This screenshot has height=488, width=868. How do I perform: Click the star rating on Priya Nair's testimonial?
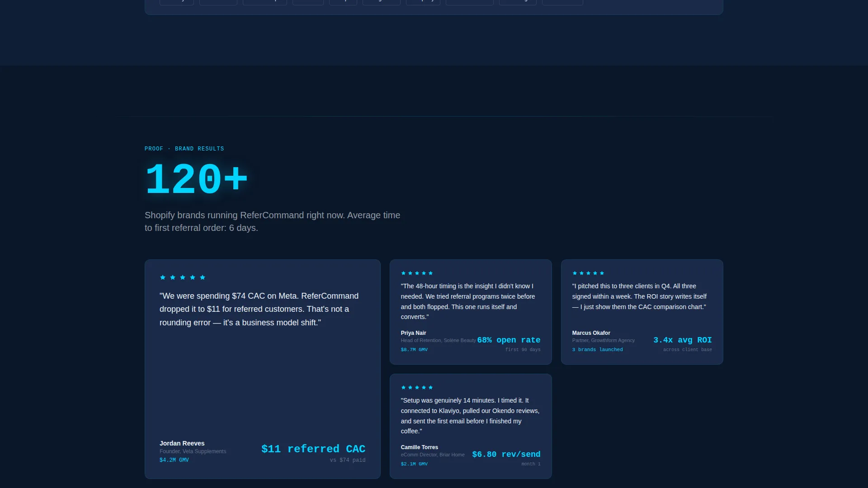click(x=417, y=273)
